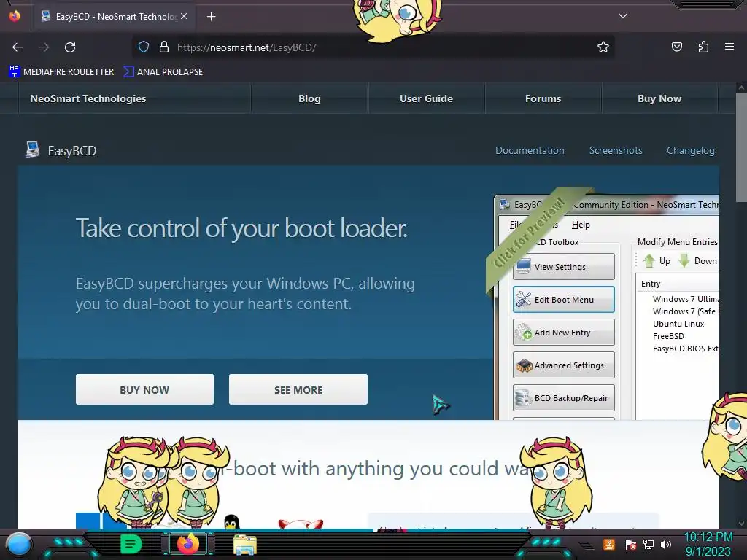Click BCD Backup/Repair in preview
Screen dimensions: 747x560
tap(564, 398)
